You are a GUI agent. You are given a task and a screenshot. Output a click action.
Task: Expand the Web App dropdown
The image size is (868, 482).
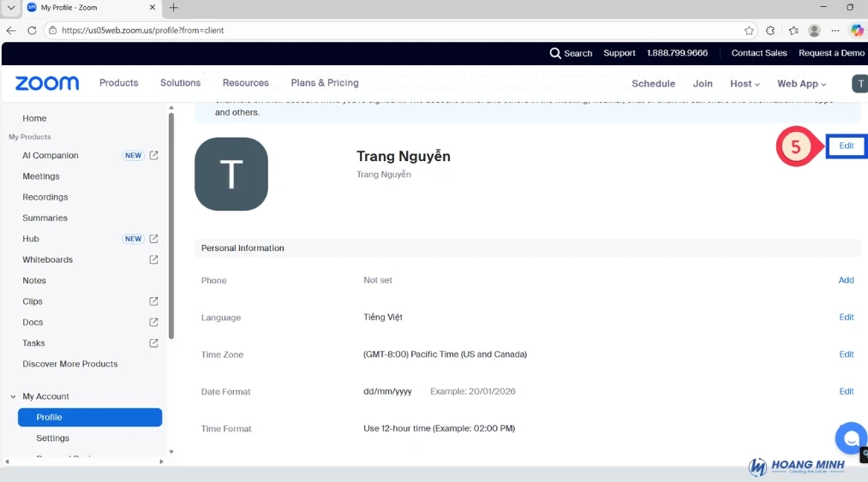[x=801, y=84]
